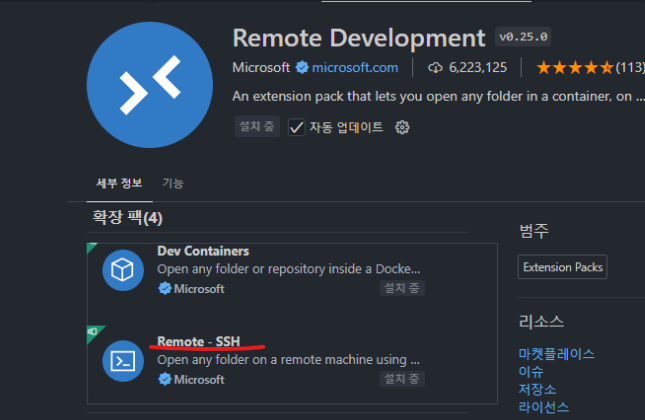
Task: Click the verified publisher badge next to Microsoft
Action: click(302, 67)
